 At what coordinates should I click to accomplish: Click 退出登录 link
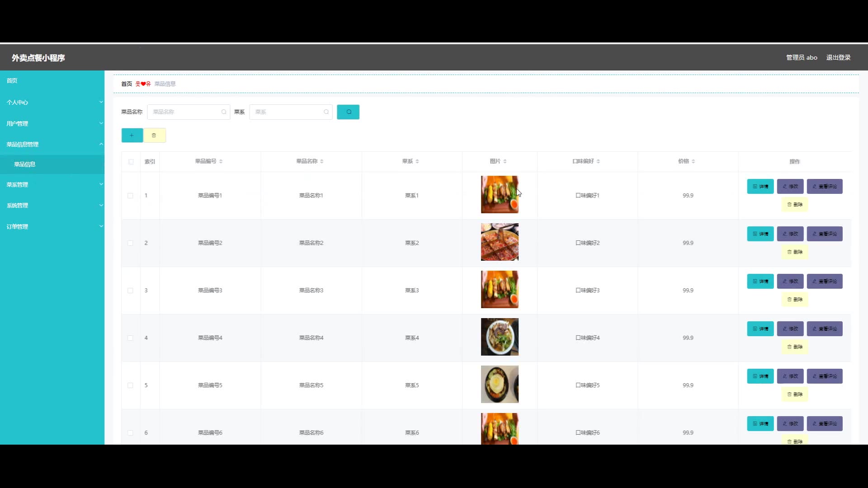point(838,57)
